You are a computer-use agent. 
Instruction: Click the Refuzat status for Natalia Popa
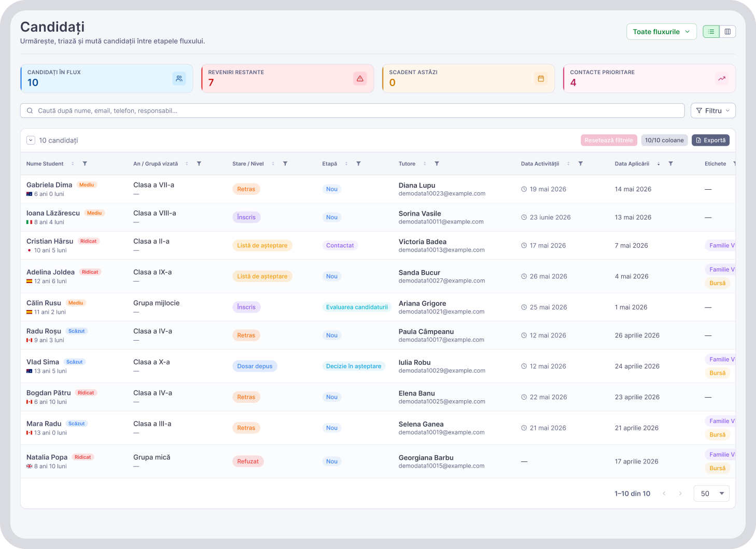[248, 461]
